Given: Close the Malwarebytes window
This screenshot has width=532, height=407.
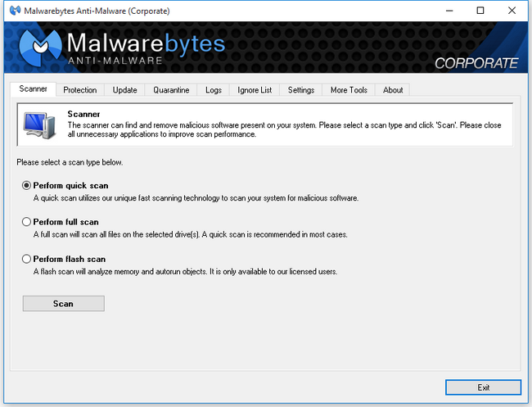Looking at the screenshot, I should (x=512, y=11).
